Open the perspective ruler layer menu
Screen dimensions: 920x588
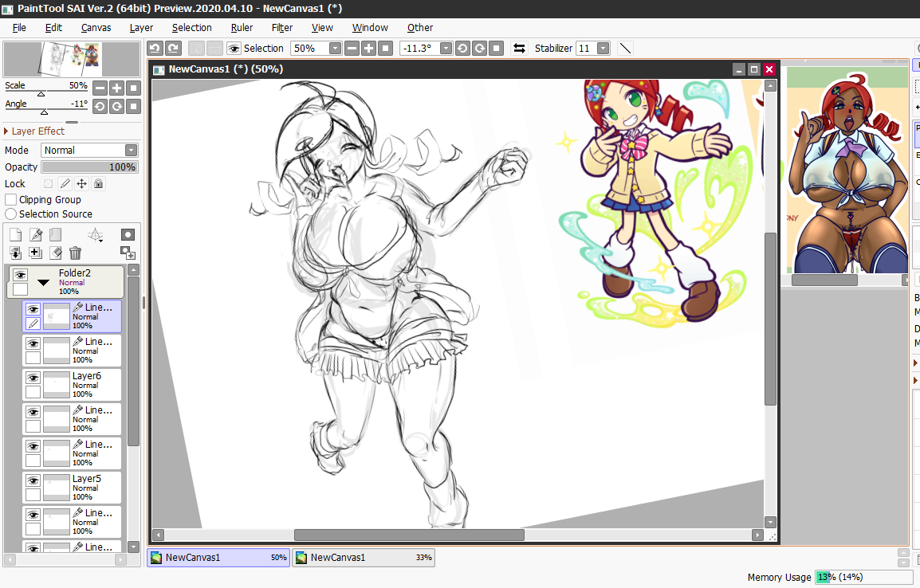[x=95, y=235]
